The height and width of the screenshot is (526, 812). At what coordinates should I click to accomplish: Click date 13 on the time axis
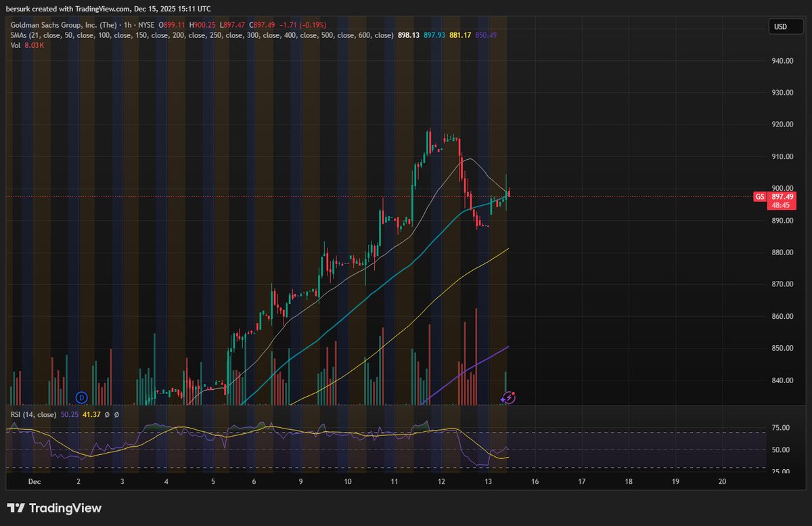(488, 481)
